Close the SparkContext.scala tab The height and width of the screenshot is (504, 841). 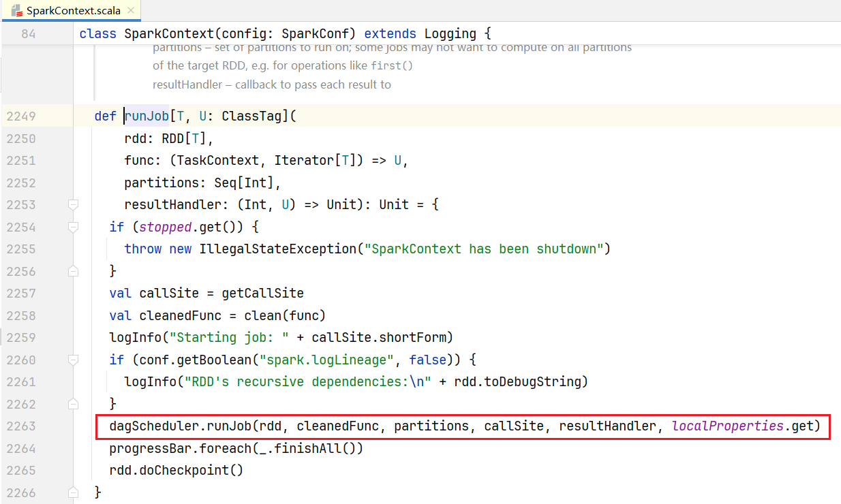pos(131,10)
